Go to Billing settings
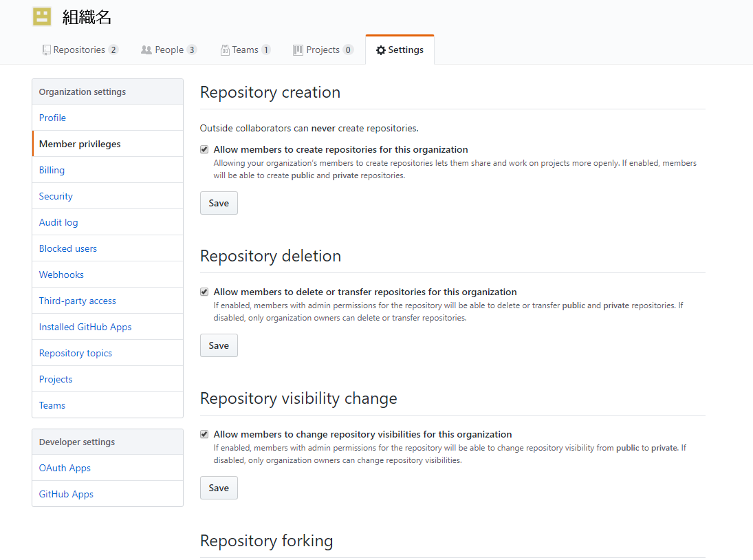753x560 pixels. tap(52, 170)
